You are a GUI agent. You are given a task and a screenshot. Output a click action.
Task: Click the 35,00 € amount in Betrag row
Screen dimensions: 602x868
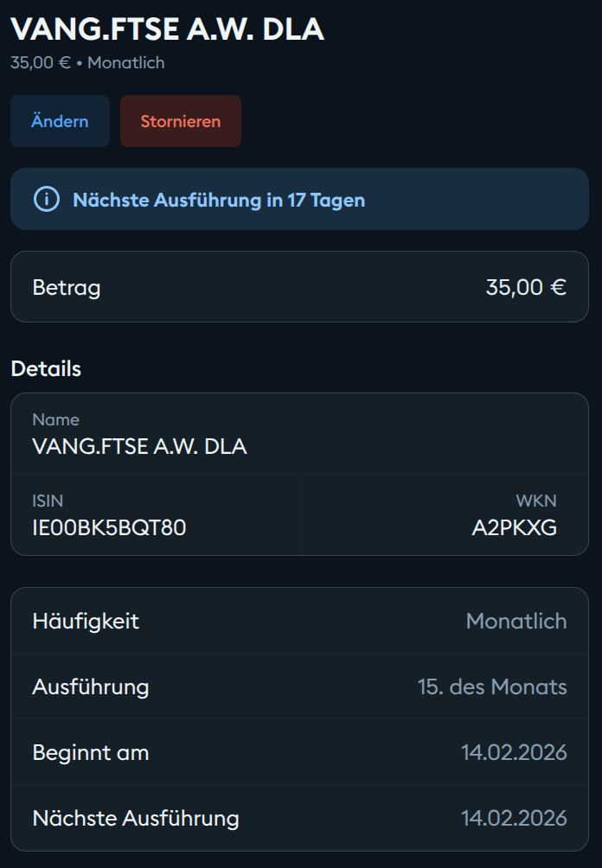pyautogui.click(x=526, y=287)
